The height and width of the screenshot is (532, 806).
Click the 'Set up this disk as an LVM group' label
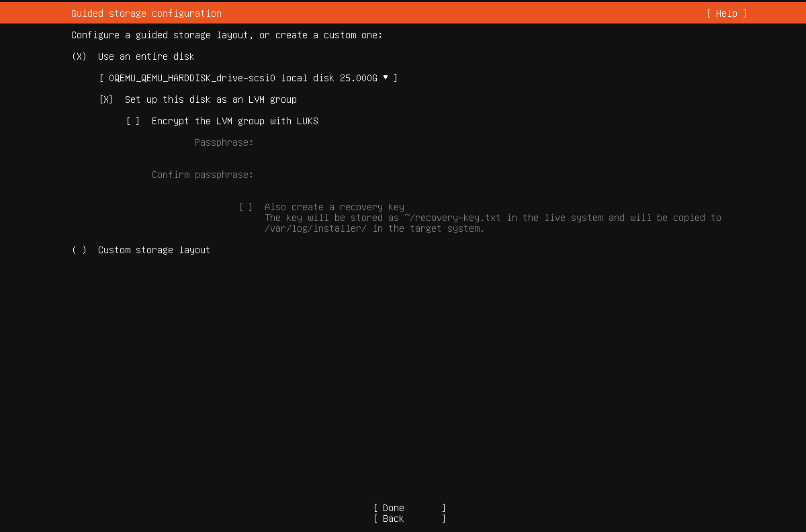tap(210, 99)
